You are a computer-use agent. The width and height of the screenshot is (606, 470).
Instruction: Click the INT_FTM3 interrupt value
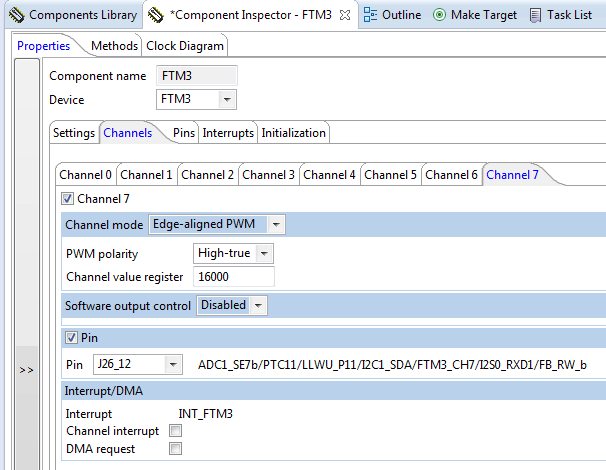click(x=205, y=414)
